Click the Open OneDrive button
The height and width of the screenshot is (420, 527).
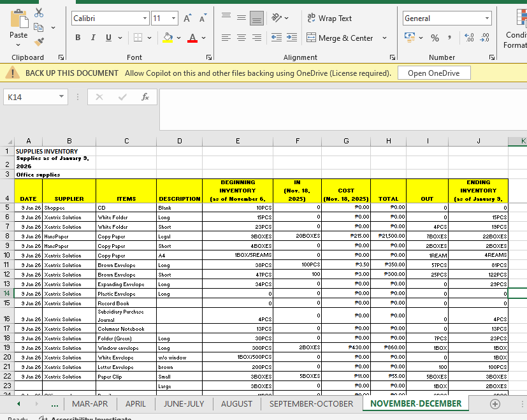(x=433, y=73)
